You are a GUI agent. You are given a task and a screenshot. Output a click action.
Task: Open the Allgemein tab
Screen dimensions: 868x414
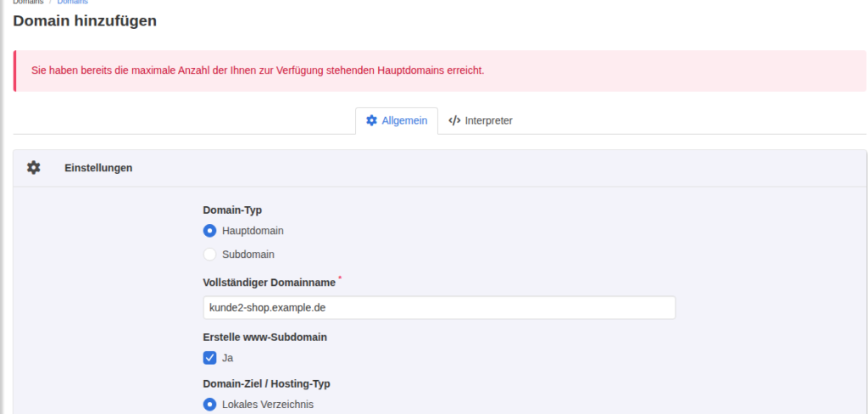pos(397,120)
